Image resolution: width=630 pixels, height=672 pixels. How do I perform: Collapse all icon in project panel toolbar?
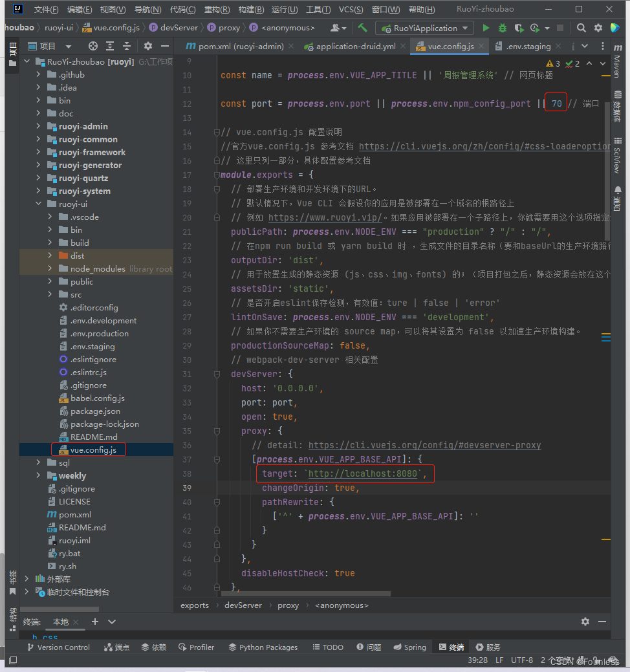pyautogui.click(x=126, y=46)
